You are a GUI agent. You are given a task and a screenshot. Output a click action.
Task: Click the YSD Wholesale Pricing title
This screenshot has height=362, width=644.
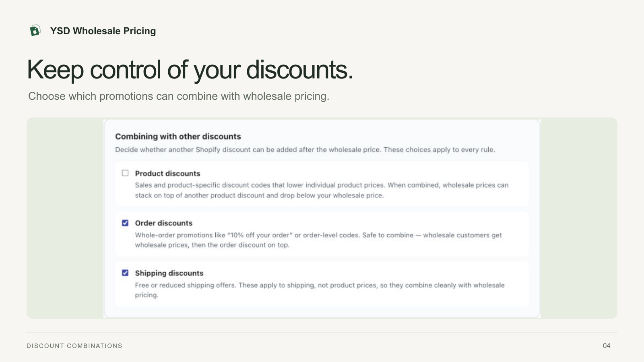coord(103,31)
